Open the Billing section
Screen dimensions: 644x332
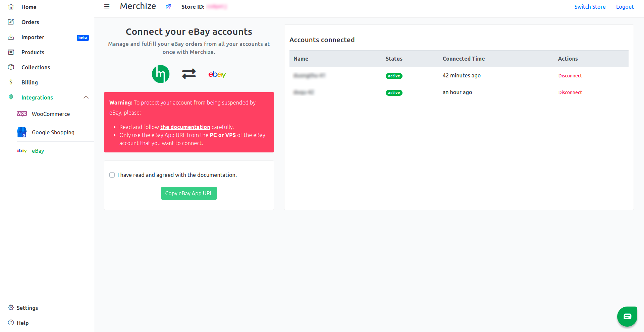coord(30,82)
